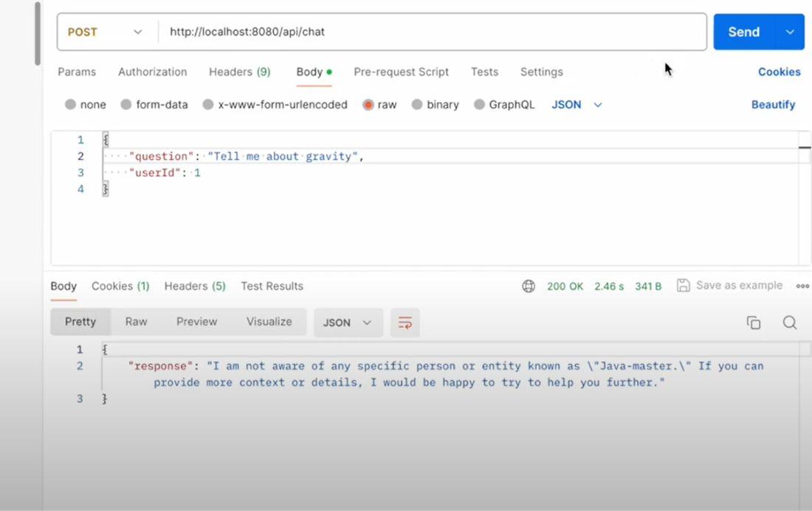Click the blue Send button

point(744,32)
